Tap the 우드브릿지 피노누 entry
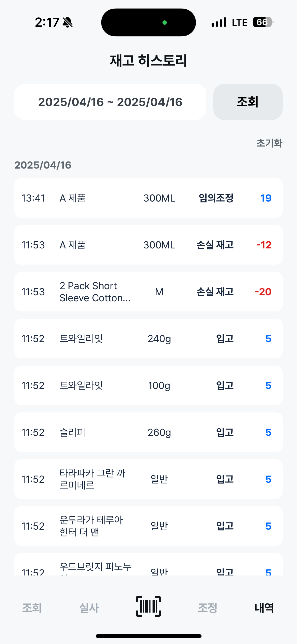Viewport: 297px width, 644px height. 148,566
